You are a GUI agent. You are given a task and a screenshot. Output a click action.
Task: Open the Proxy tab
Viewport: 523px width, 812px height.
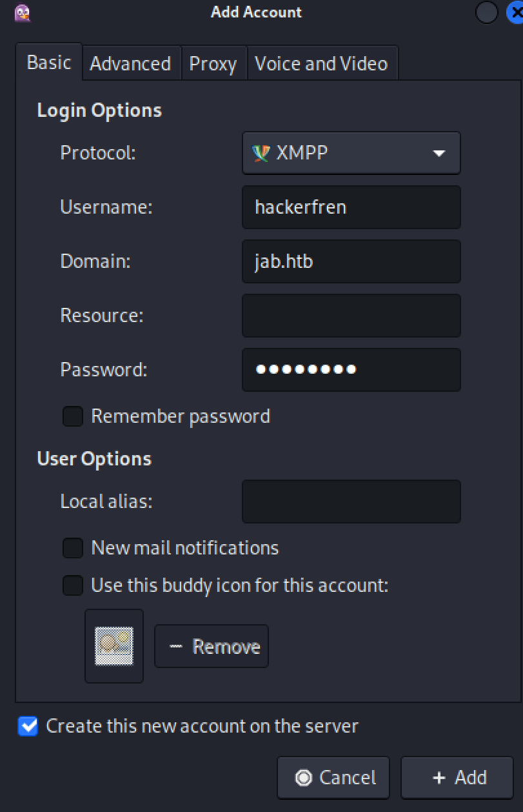(213, 64)
